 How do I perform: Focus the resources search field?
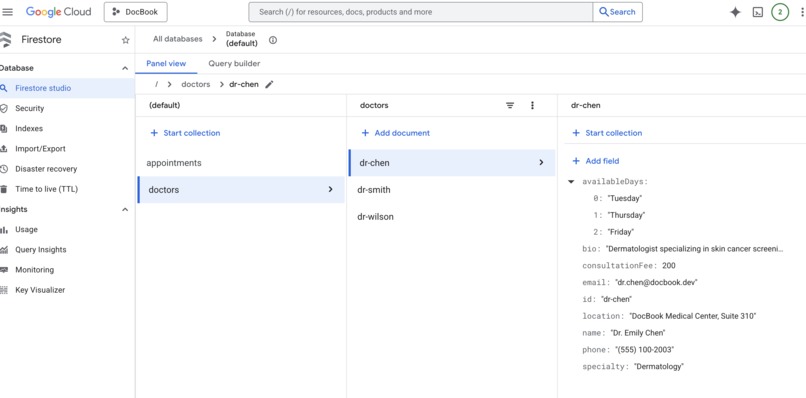click(x=420, y=12)
